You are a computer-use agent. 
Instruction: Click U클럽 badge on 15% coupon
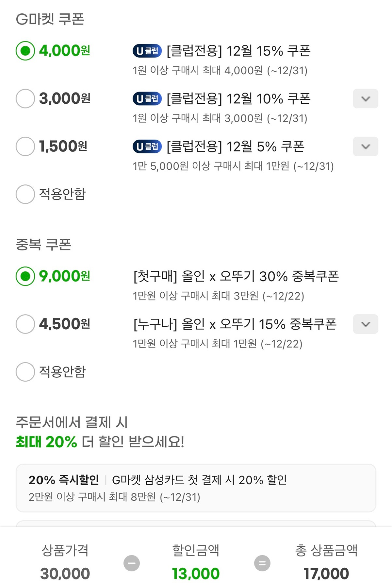[x=147, y=51]
